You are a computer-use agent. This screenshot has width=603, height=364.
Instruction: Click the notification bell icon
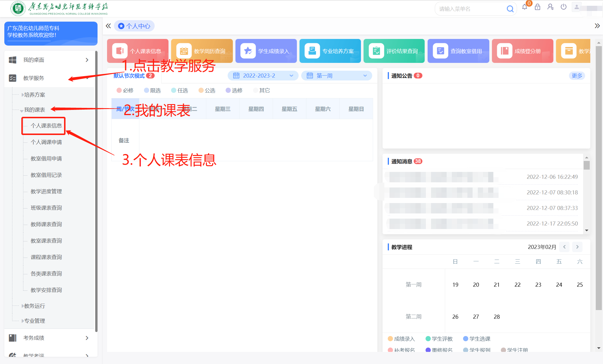[525, 7]
